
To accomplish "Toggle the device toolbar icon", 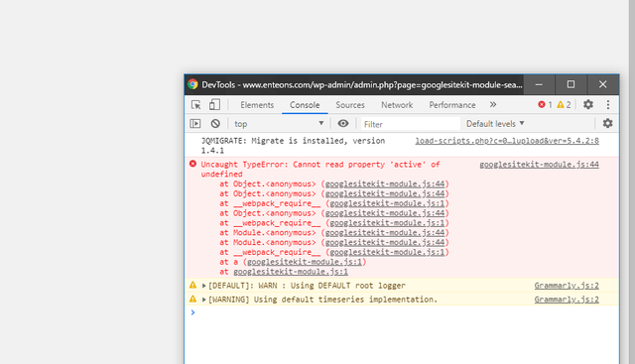I will pos(214,105).
